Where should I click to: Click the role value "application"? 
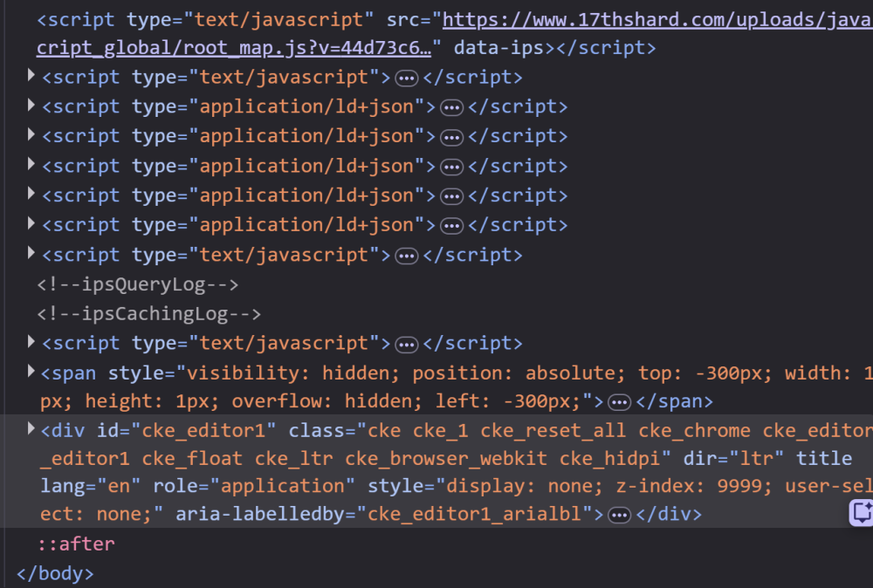(282, 486)
